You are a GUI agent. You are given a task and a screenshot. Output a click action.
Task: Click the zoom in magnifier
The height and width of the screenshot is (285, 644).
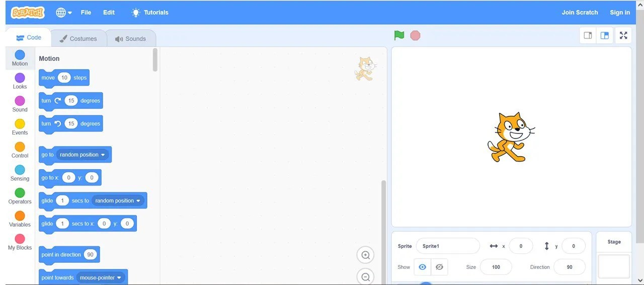click(x=366, y=255)
